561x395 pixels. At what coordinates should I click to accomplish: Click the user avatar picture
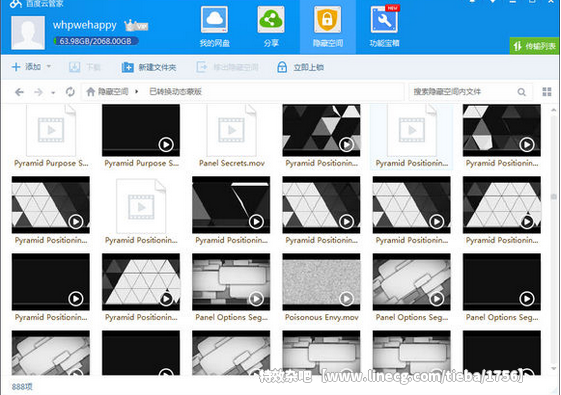28,33
